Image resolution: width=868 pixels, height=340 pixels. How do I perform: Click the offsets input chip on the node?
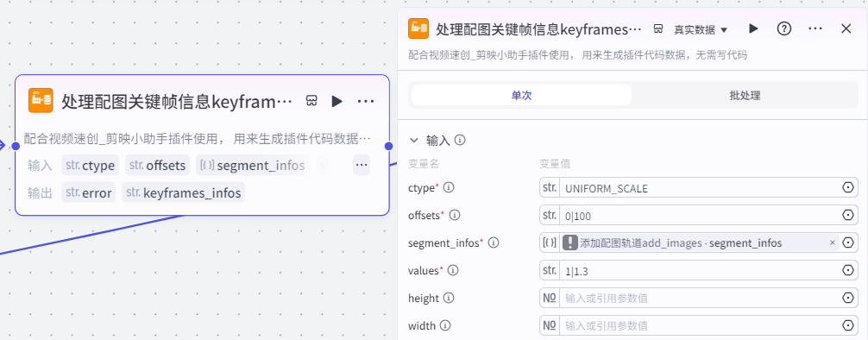click(x=158, y=165)
